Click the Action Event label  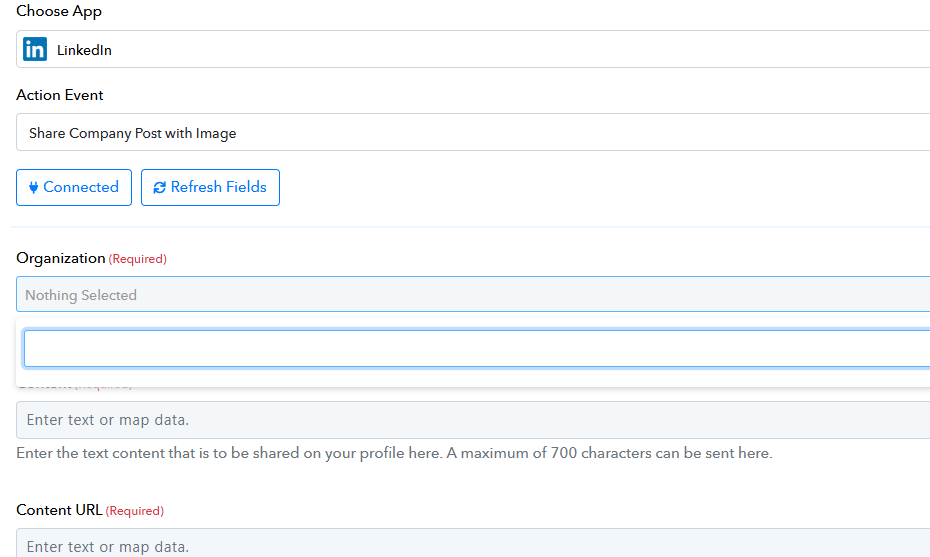tap(59, 95)
